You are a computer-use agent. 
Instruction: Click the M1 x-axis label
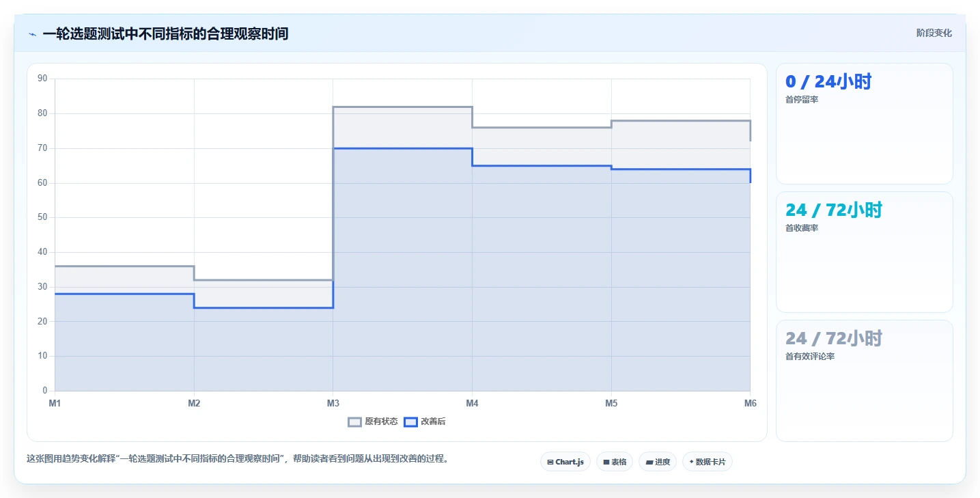click(55, 403)
